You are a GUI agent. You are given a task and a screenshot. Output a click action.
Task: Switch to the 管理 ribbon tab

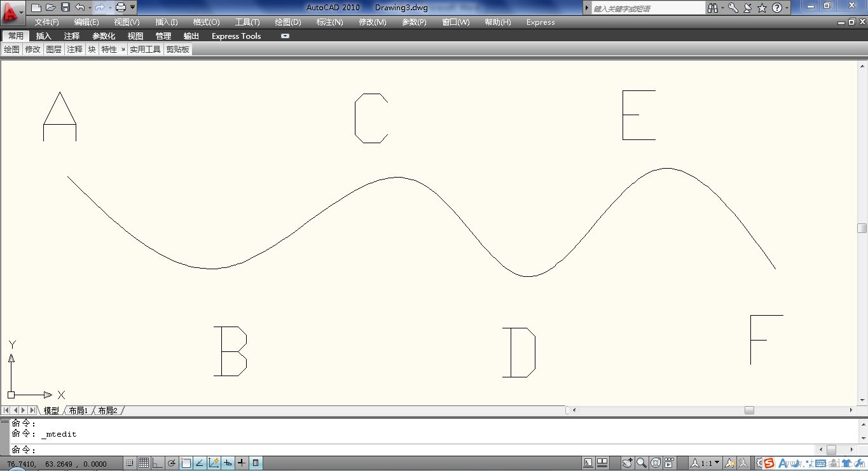[163, 36]
